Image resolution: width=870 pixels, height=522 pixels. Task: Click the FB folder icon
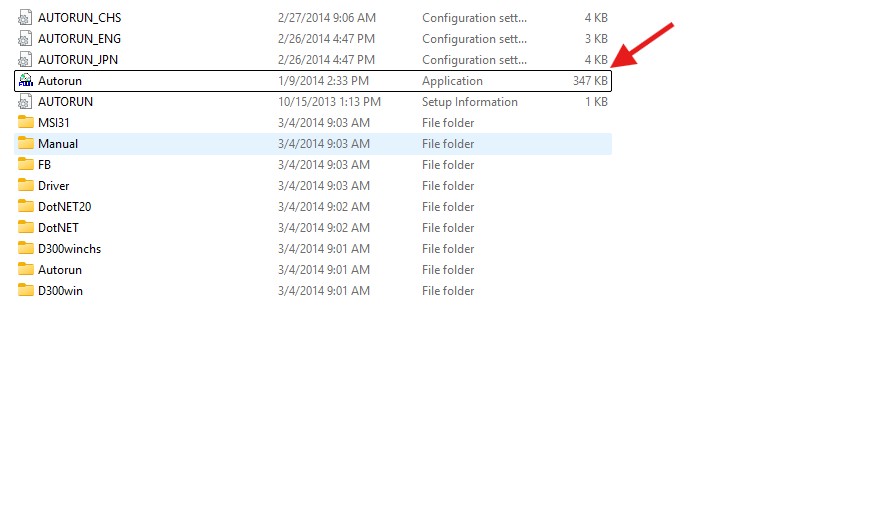(x=26, y=164)
